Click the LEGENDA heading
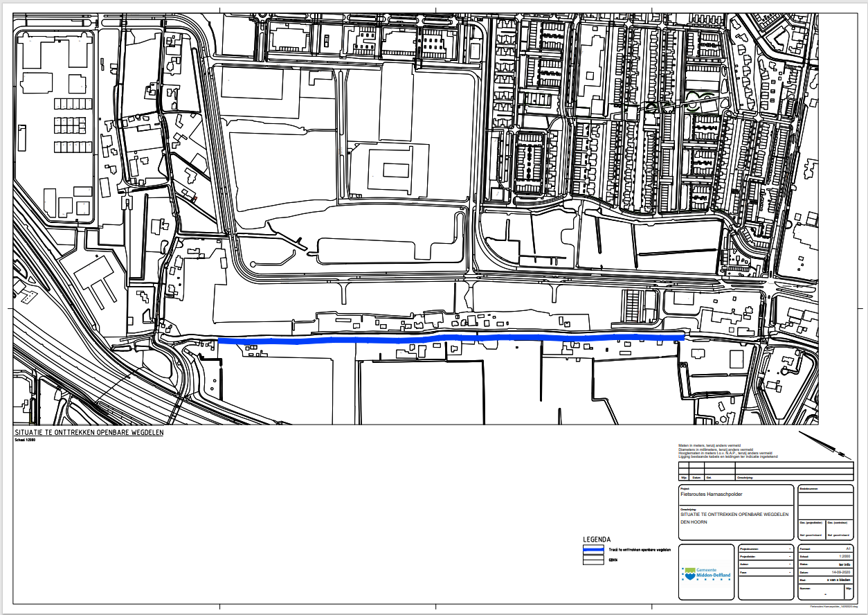The height and width of the screenshot is (615, 868). [x=597, y=540]
